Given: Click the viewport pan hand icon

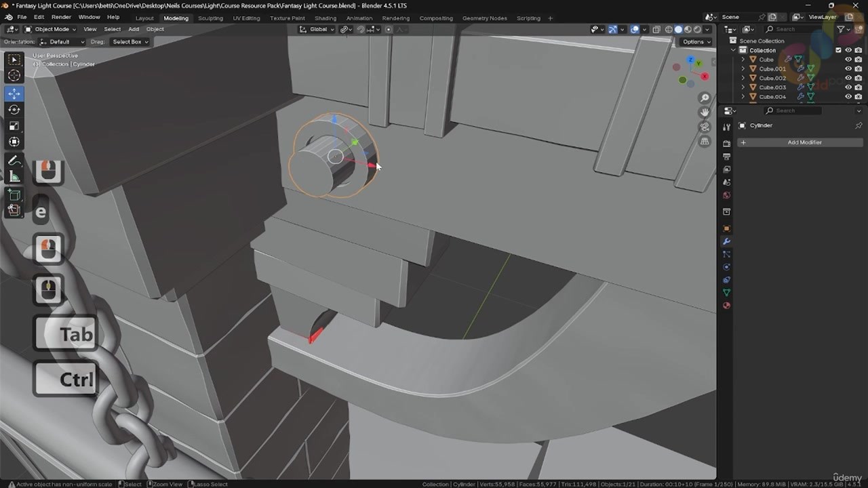Looking at the screenshot, I should [x=705, y=113].
